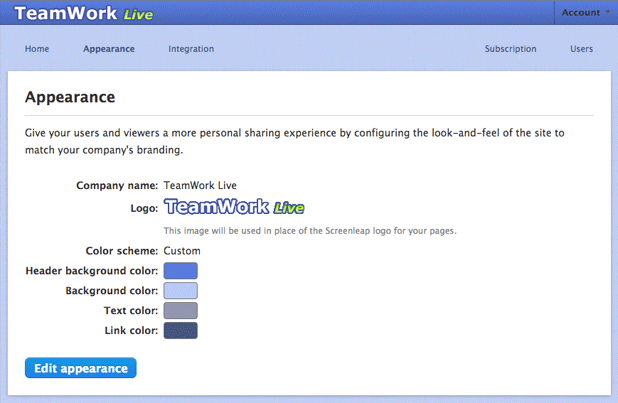Switch to the Integration tab

[x=191, y=49]
